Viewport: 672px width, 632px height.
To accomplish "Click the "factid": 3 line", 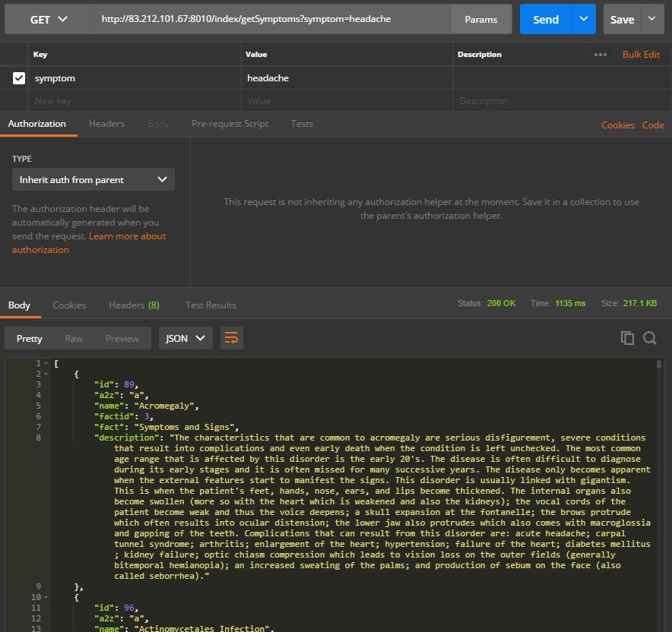I will (123, 416).
